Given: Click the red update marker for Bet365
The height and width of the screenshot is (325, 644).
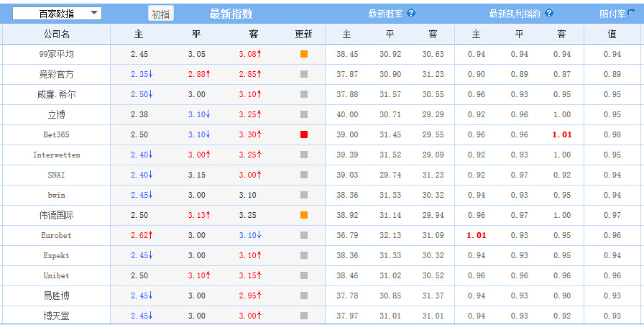Looking at the screenshot, I should (304, 134).
